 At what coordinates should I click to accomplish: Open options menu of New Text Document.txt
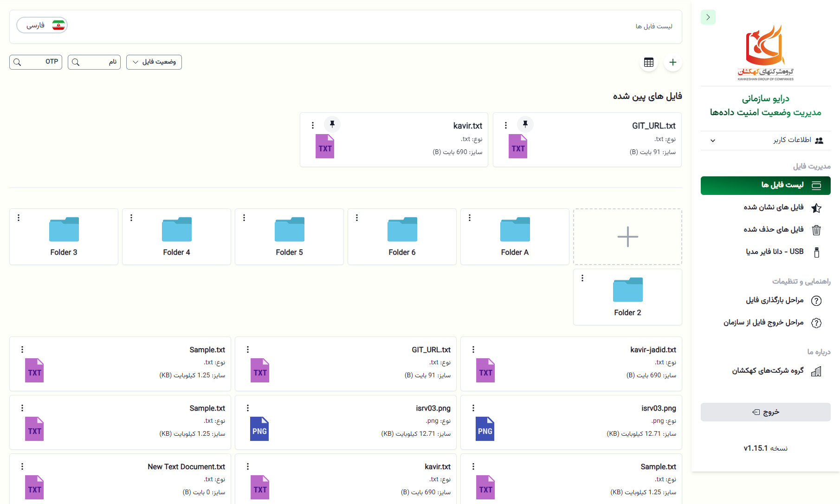[x=22, y=466]
